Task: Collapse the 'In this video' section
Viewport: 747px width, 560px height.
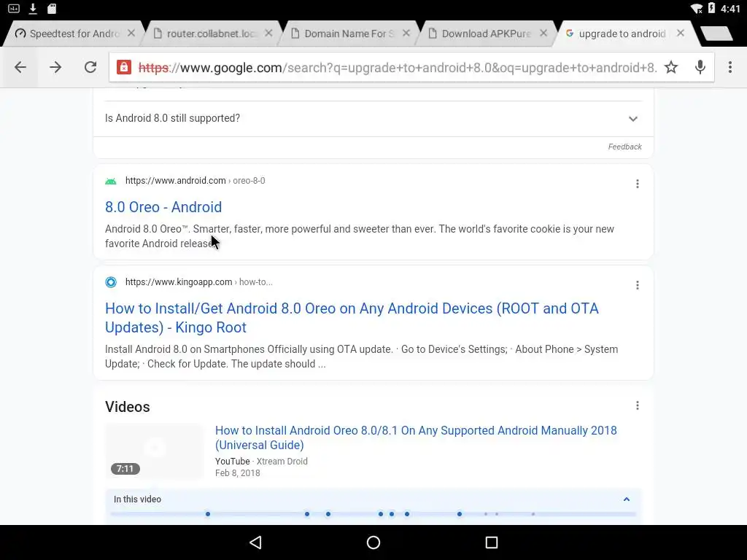Action: click(627, 499)
